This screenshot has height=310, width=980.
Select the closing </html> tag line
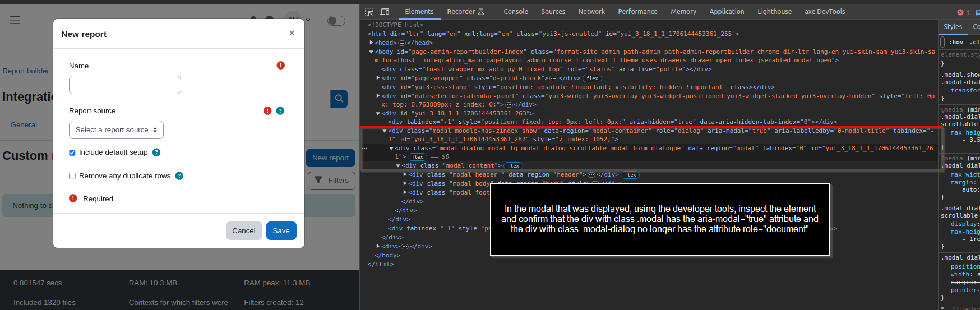coord(381,264)
